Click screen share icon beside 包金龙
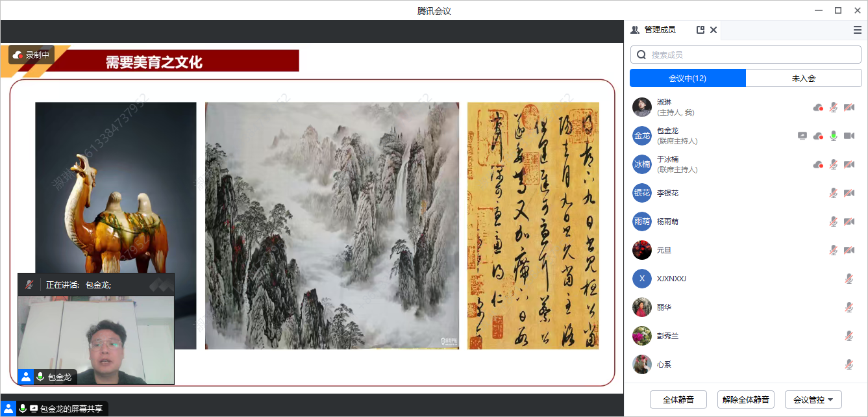Image resolution: width=868 pixels, height=417 pixels. coord(802,136)
